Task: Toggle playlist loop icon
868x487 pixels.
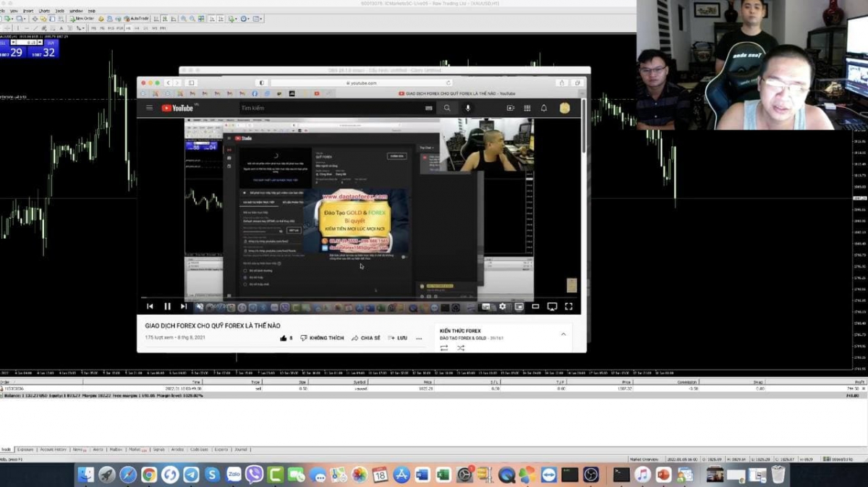Action: 444,348
